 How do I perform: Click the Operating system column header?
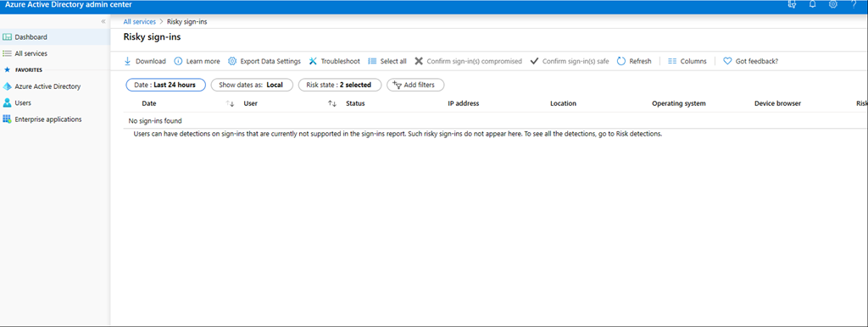coord(679,103)
